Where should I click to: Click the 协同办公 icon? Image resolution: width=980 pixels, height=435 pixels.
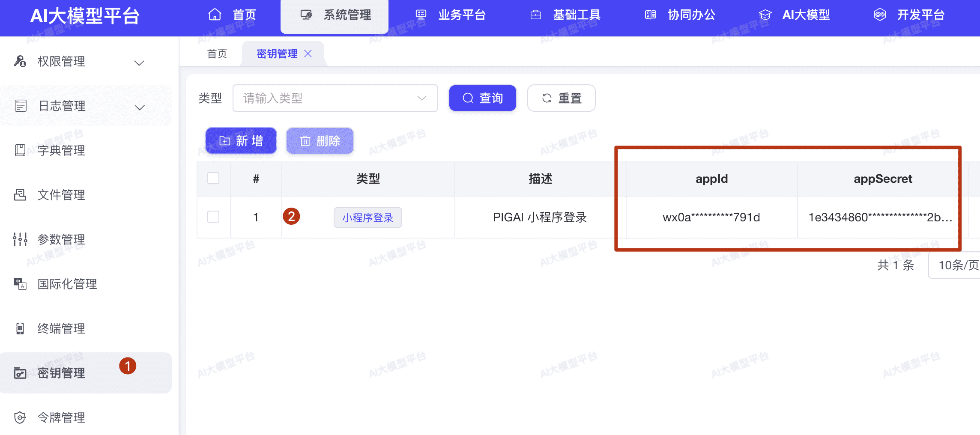(650, 14)
